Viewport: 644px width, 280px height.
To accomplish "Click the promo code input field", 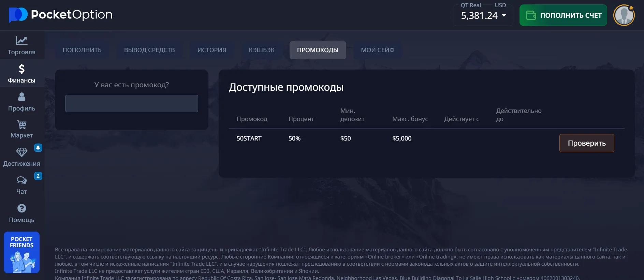I will [132, 104].
